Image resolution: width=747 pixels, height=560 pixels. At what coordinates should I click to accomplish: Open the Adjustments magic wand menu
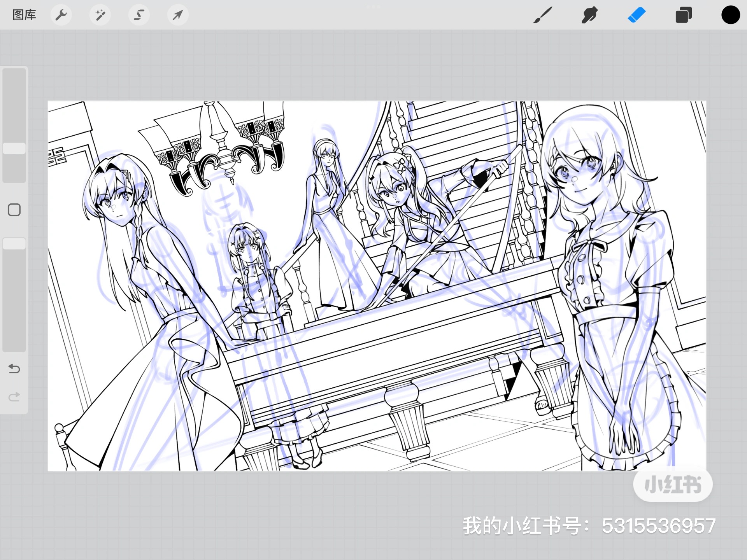click(100, 15)
